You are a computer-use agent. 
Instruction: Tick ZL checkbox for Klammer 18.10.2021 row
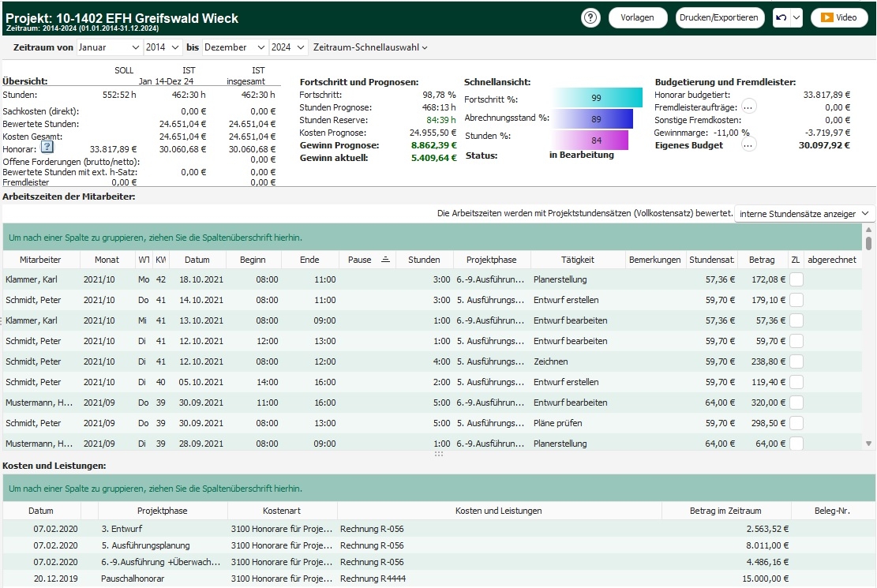coord(796,279)
